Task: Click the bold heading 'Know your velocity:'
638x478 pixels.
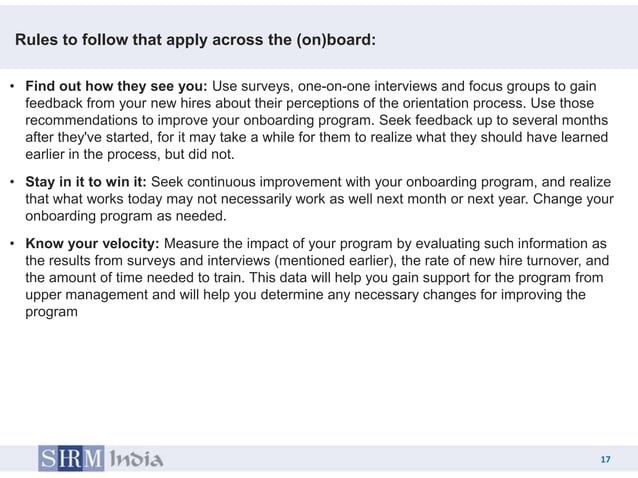Action: click(x=93, y=245)
